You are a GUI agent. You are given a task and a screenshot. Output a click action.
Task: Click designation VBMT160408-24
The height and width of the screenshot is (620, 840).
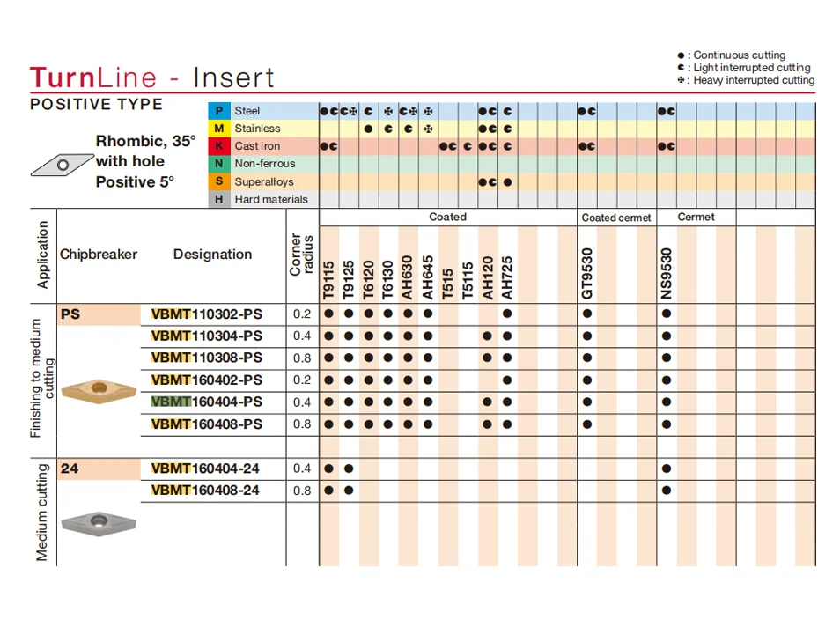(205, 491)
